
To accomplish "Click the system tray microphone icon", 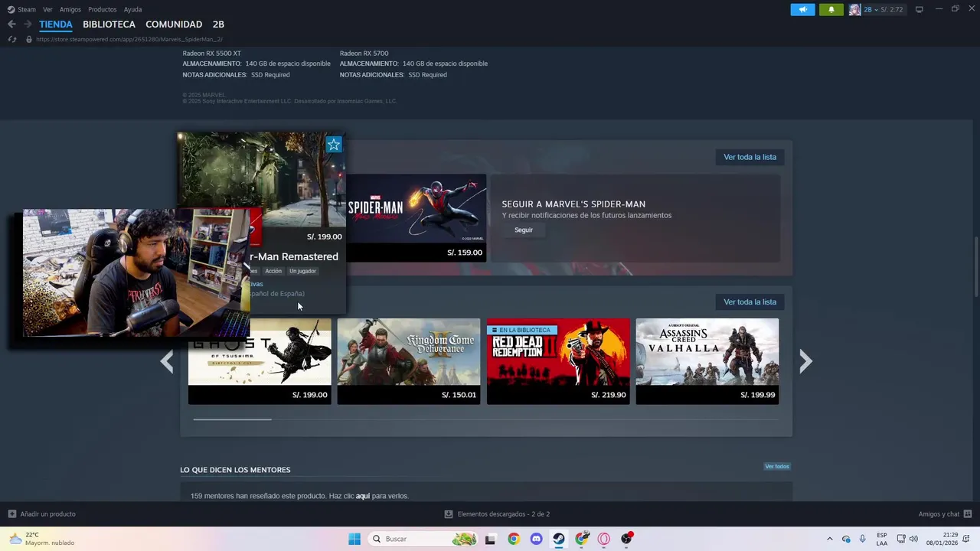I will (x=862, y=539).
